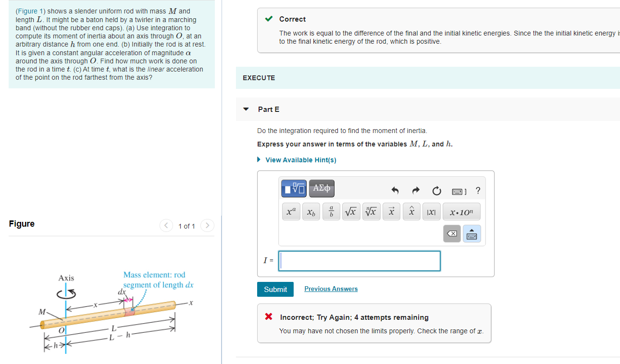Insert fraction a over b template
Viewport: 620px width, 364px height.
point(331,212)
